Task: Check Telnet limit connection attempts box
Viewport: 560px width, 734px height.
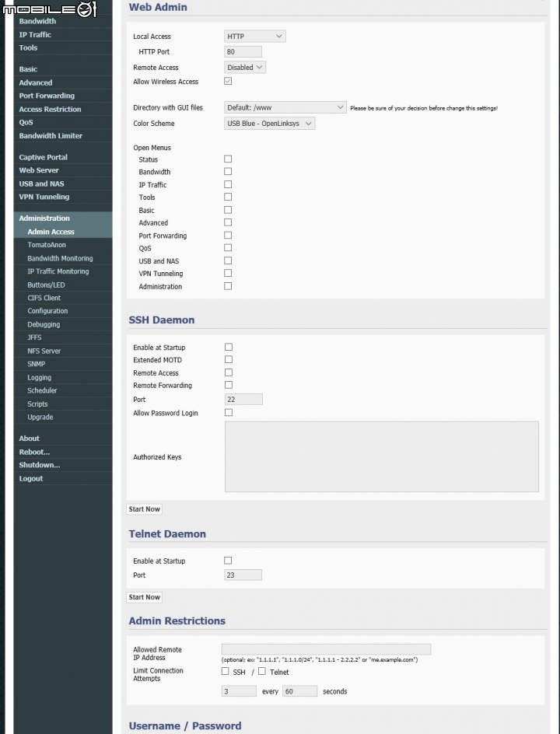Action: (262, 671)
